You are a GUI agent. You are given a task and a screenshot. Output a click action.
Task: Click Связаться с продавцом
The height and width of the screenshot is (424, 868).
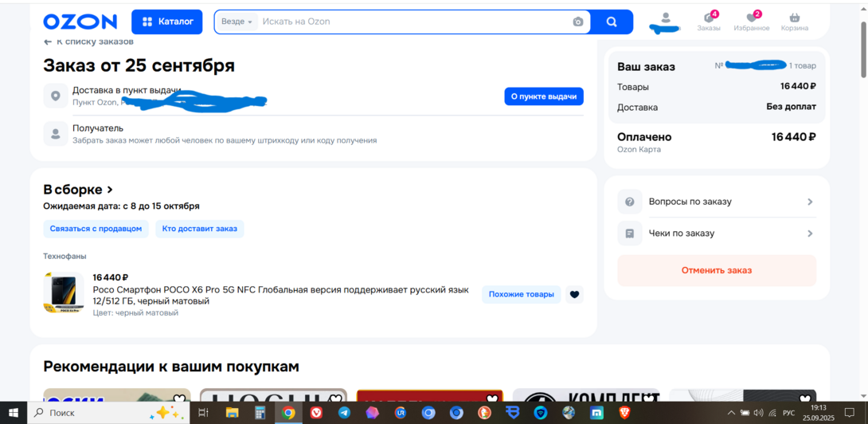(96, 229)
